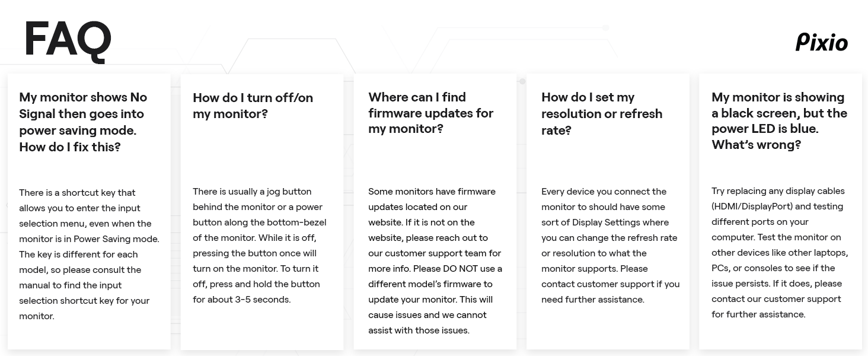This screenshot has height=356, width=868.
Task: Click the Pixio logo
Action: 821,43
